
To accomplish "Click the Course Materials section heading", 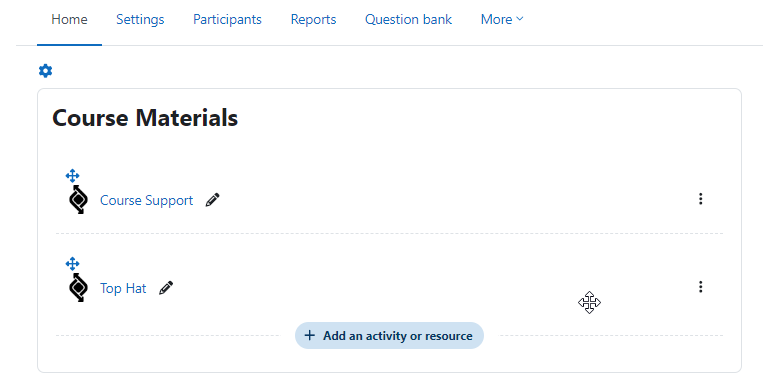I will click(x=145, y=118).
